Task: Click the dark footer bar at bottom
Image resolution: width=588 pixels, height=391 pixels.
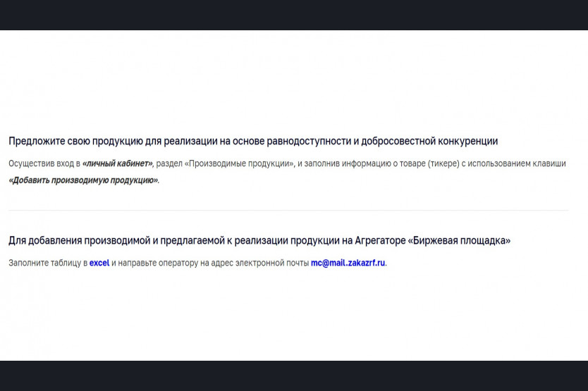Action: pos(294,376)
